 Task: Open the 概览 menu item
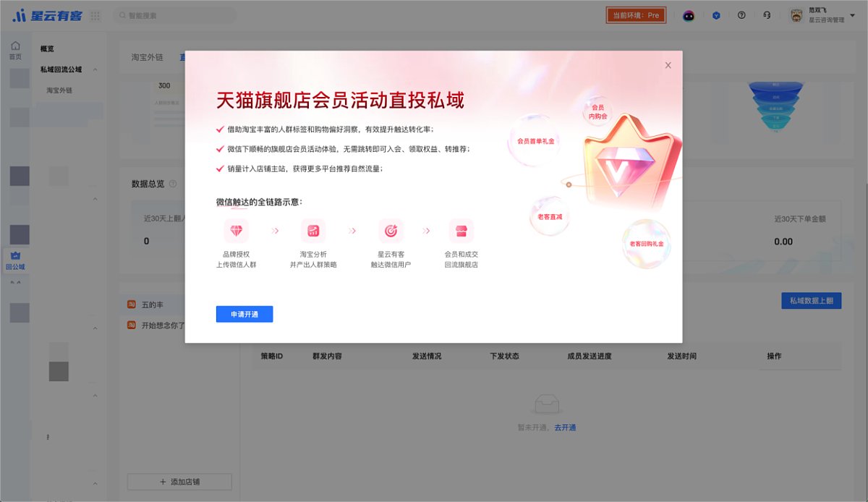tap(47, 49)
